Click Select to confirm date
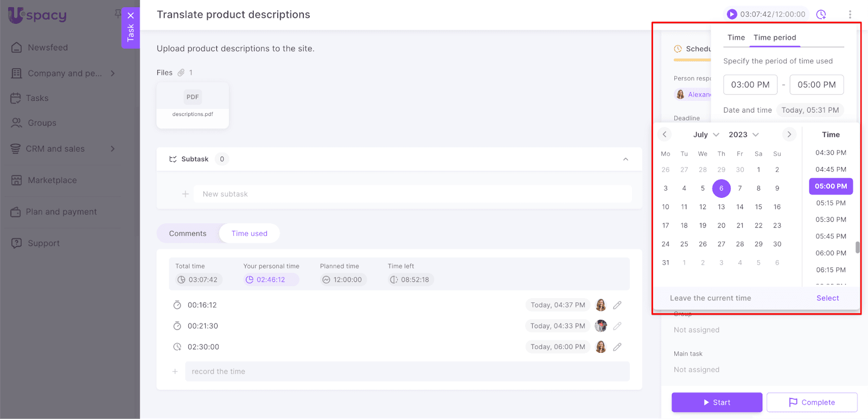Viewport: 868px width, 419px height. click(x=827, y=298)
